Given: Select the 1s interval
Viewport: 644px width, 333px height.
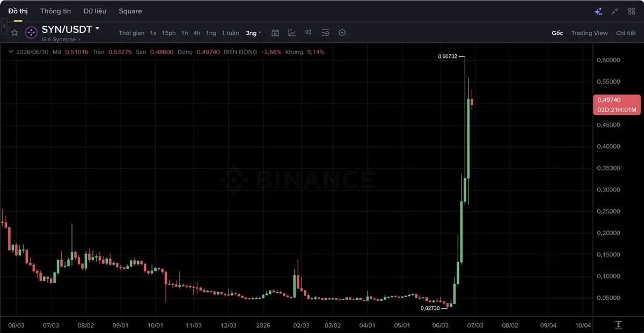Looking at the screenshot, I should (153, 33).
